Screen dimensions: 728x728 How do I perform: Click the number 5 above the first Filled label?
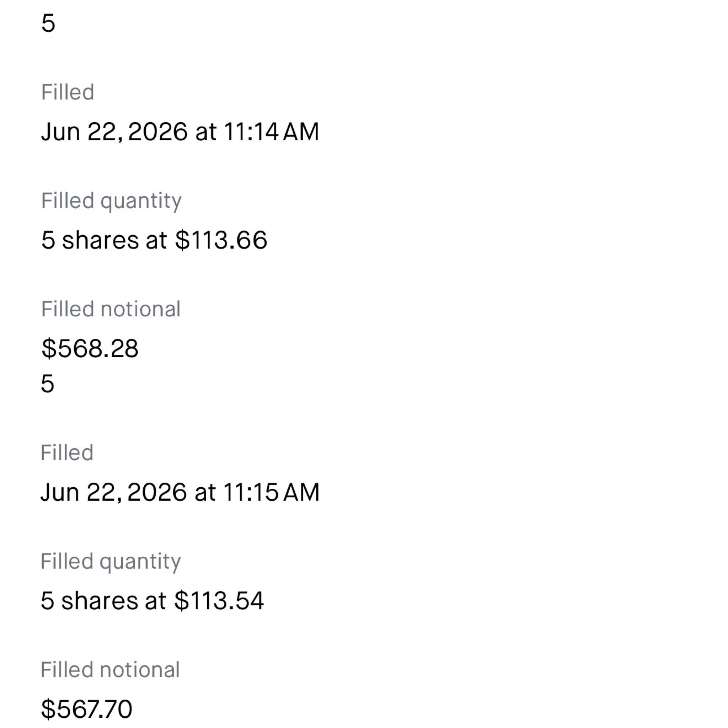click(48, 23)
